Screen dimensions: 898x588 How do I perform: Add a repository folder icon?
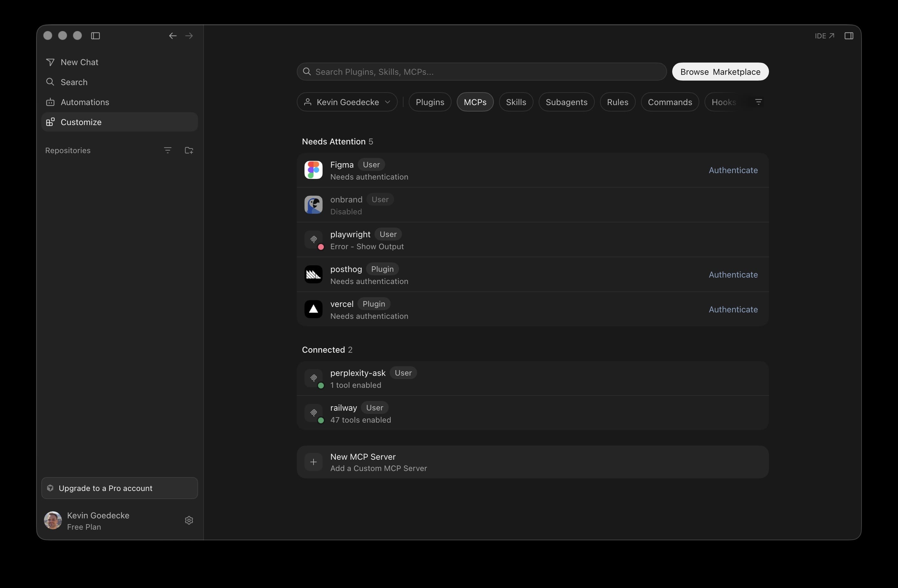189,150
